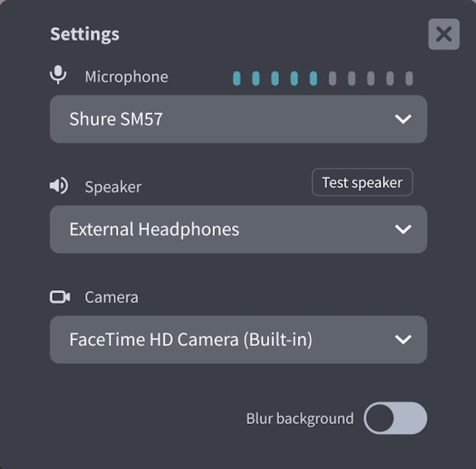The width and height of the screenshot is (476, 469).
Task: Click the Settings title
Action: click(x=85, y=34)
